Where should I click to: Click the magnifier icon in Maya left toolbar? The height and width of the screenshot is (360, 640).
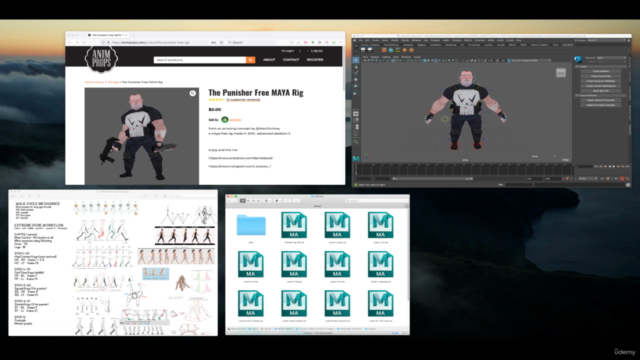coord(356,142)
